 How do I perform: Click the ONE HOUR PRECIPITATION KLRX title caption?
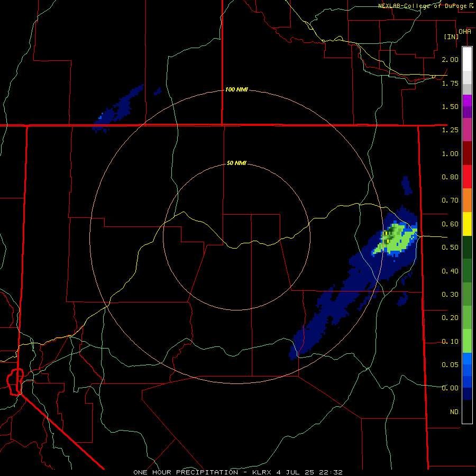[238, 472]
